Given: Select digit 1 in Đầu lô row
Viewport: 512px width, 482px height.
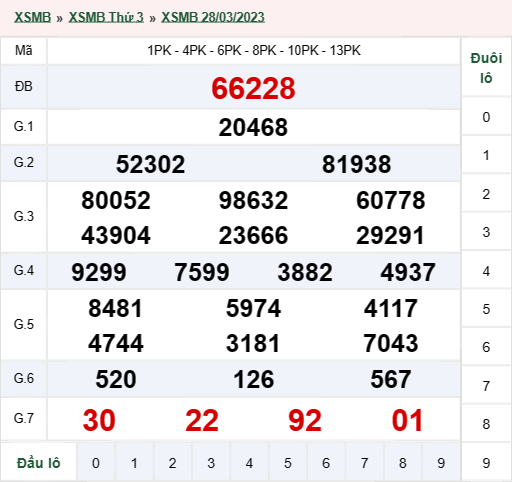Looking at the screenshot, I should point(134,463).
